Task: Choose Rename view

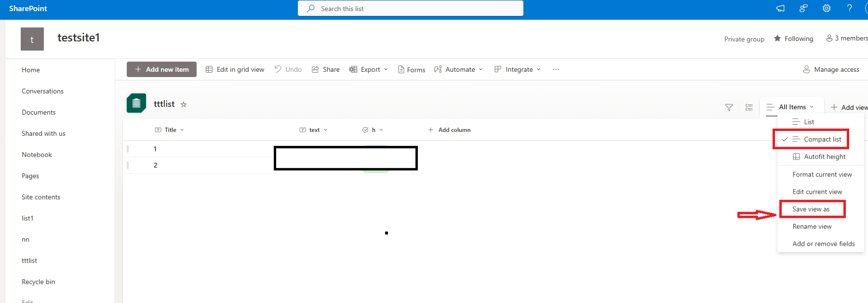Action: (820, 226)
